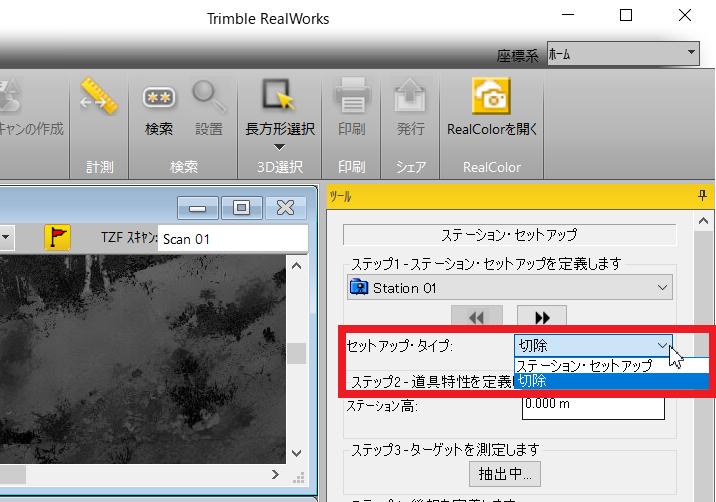Click the yellow flag icon

coord(57,238)
